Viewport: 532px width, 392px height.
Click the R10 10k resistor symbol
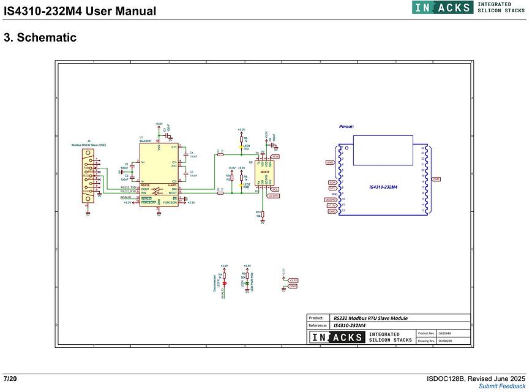(262, 214)
